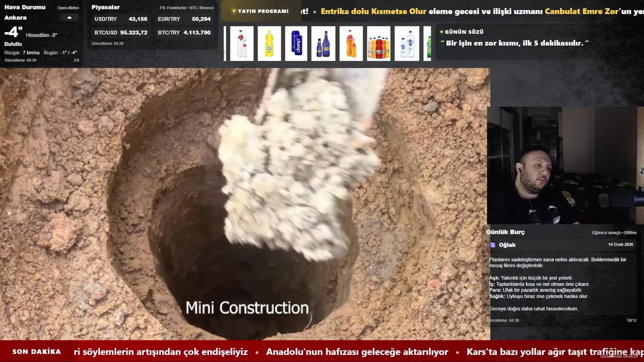Click the 'Canbulat Emre Zor' name in ticker
This screenshot has height=362, width=644.
(x=581, y=12)
